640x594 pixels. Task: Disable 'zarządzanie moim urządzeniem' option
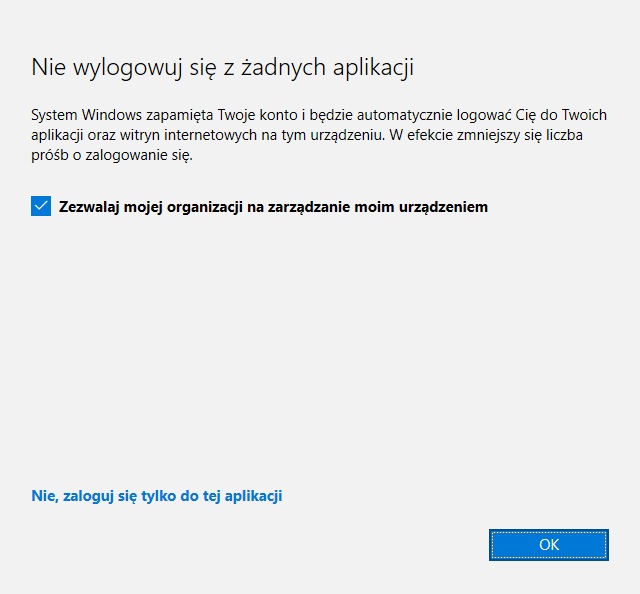[41, 206]
